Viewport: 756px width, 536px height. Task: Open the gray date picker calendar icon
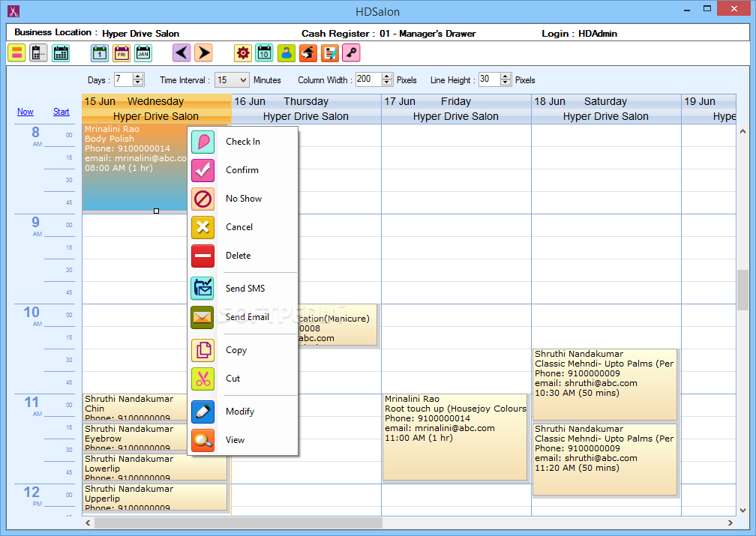click(38, 53)
